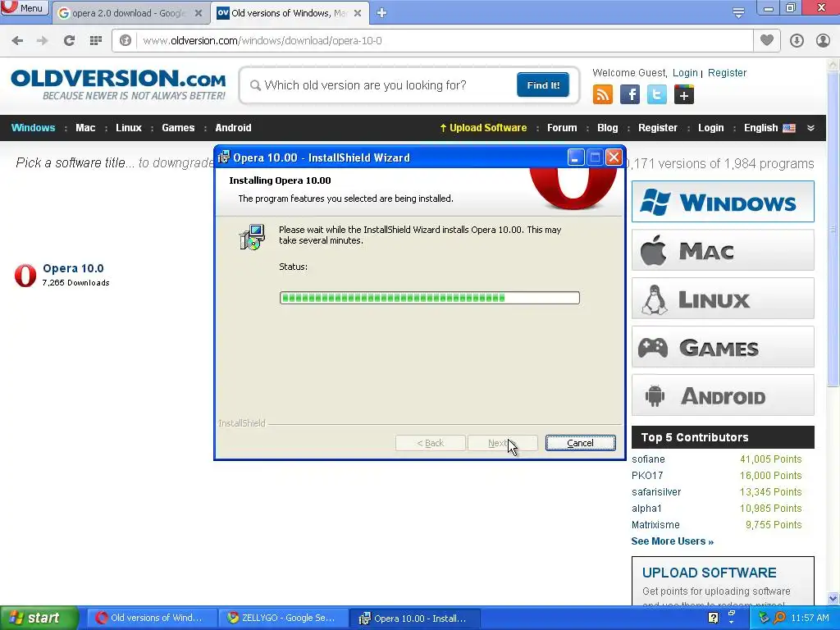Click the help question mark tray icon
Image resolution: width=840 pixels, height=630 pixels.
713,618
